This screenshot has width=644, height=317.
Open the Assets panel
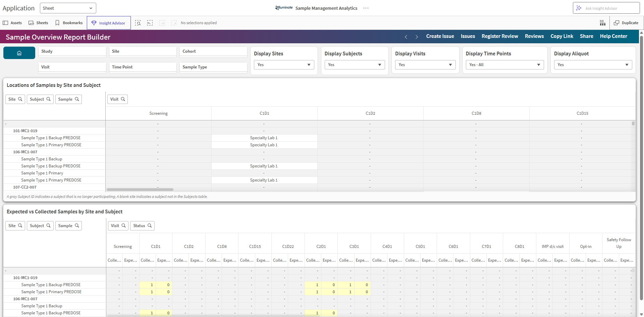(12, 23)
